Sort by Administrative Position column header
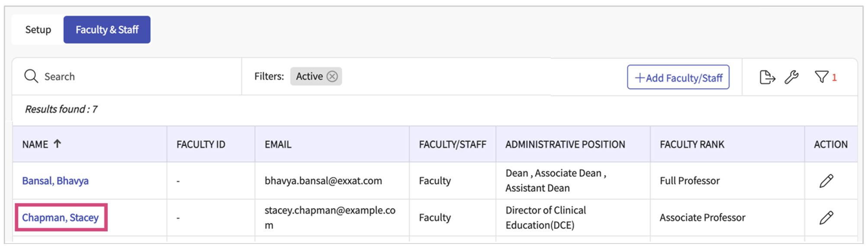The width and height of the screenshot is (868, 250). pos(565,144)
